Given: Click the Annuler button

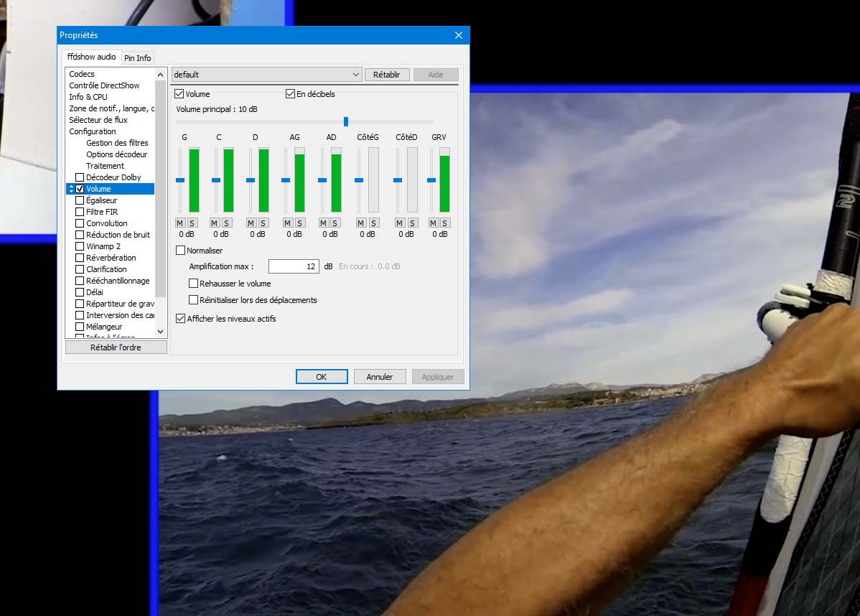Looking at the screenshot, I should pyautogui.click(x=380, y=377).
